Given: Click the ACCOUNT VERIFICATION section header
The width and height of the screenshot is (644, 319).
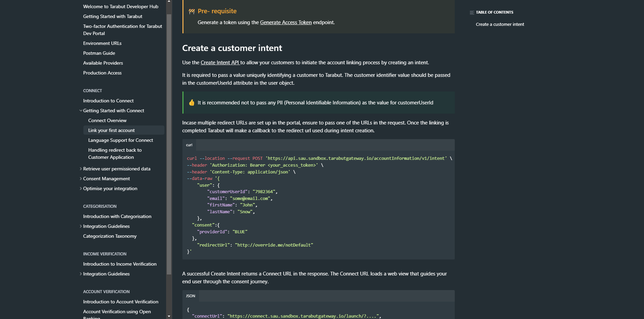Looking at the screenshot, I should 107,292.
